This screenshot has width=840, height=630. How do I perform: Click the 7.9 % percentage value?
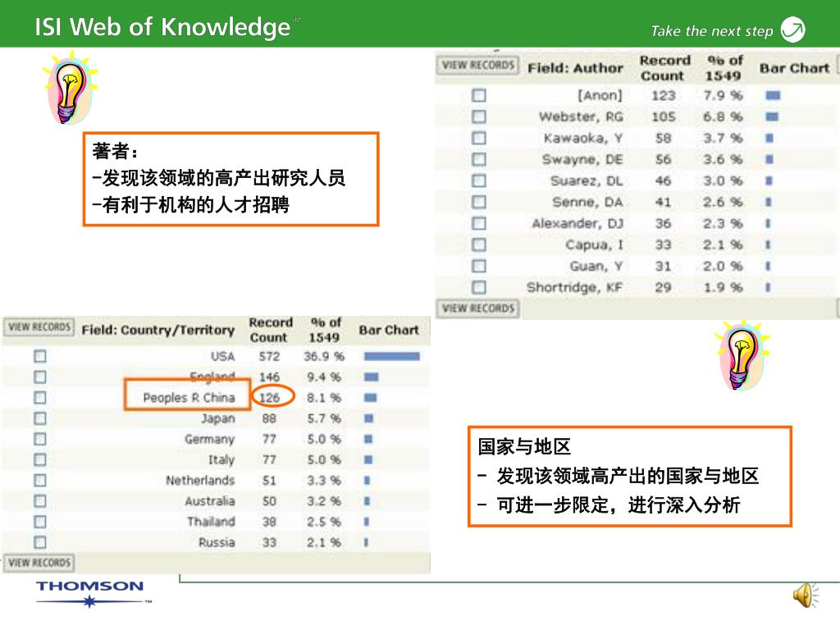723,95
